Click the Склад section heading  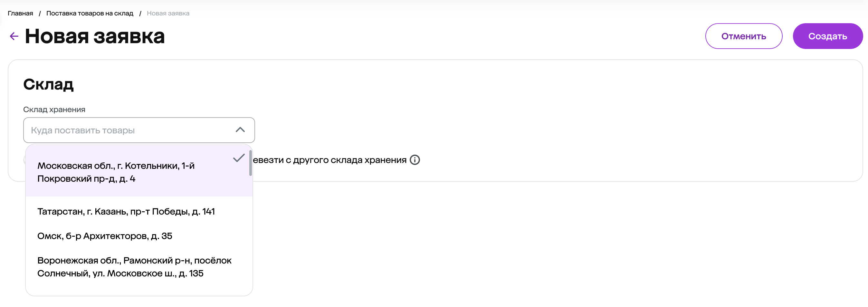[x=48, y=84]
